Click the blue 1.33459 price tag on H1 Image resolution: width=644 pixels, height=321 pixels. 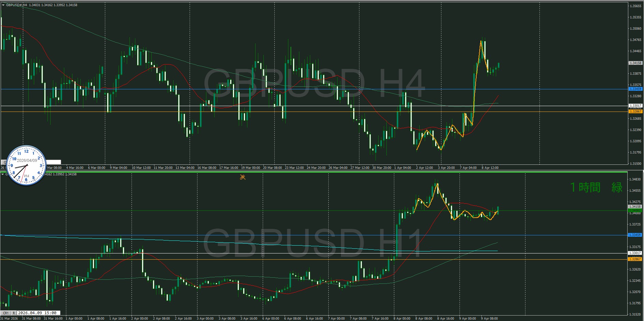tap(635, 235)
